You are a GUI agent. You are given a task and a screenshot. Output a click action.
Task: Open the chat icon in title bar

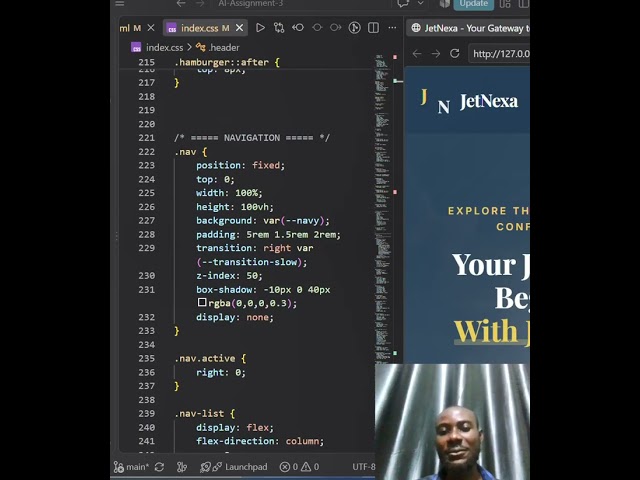(x=403, y=4)
